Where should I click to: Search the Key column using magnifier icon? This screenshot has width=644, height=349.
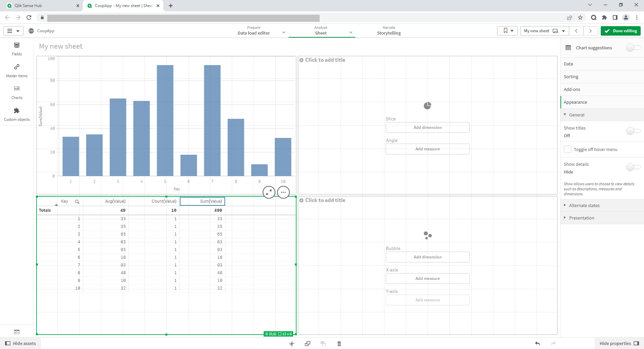coord(77,202)
